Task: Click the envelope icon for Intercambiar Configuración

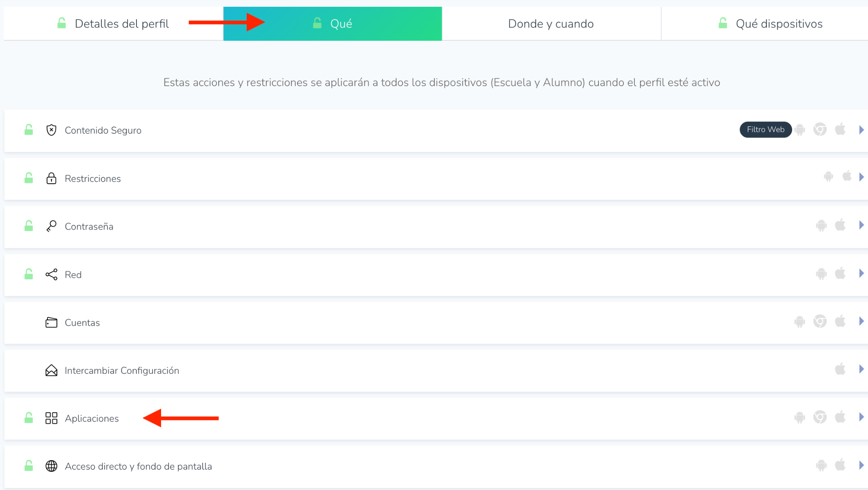Action: pos(51,370)
